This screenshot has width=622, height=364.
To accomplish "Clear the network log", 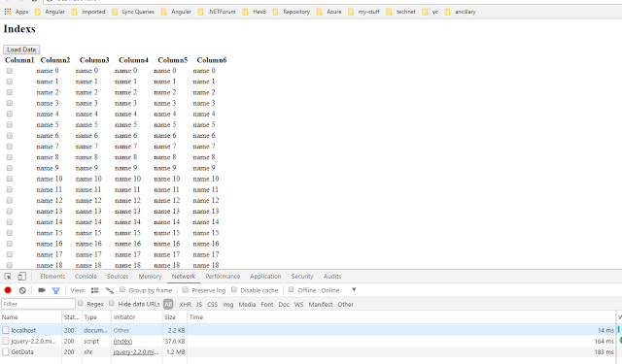I will click(22, 290).
